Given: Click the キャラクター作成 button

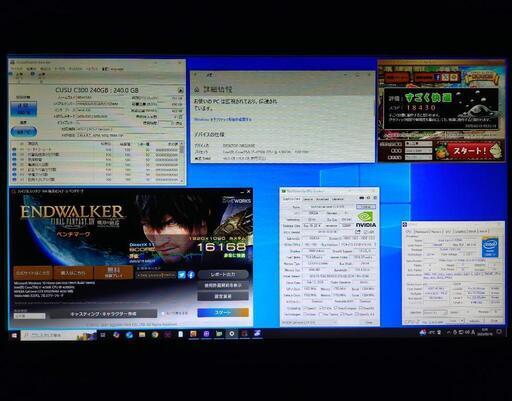Looking at the screenshot, I should pyautogui.click(x=103, y=314).
